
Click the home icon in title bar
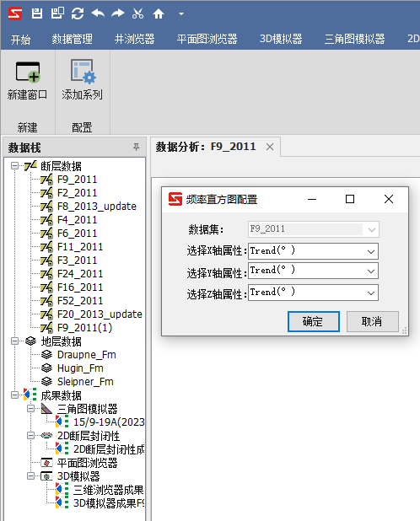click(x=159, y=13)
